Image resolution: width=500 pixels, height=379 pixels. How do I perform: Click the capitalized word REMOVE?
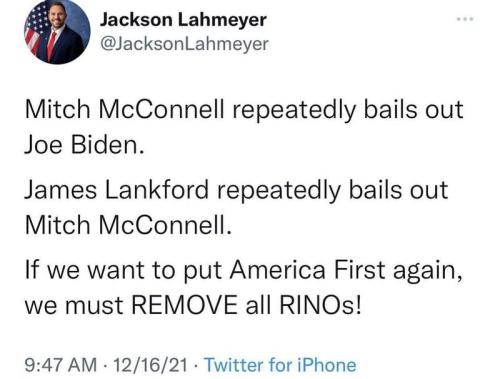tap(184, 305)
